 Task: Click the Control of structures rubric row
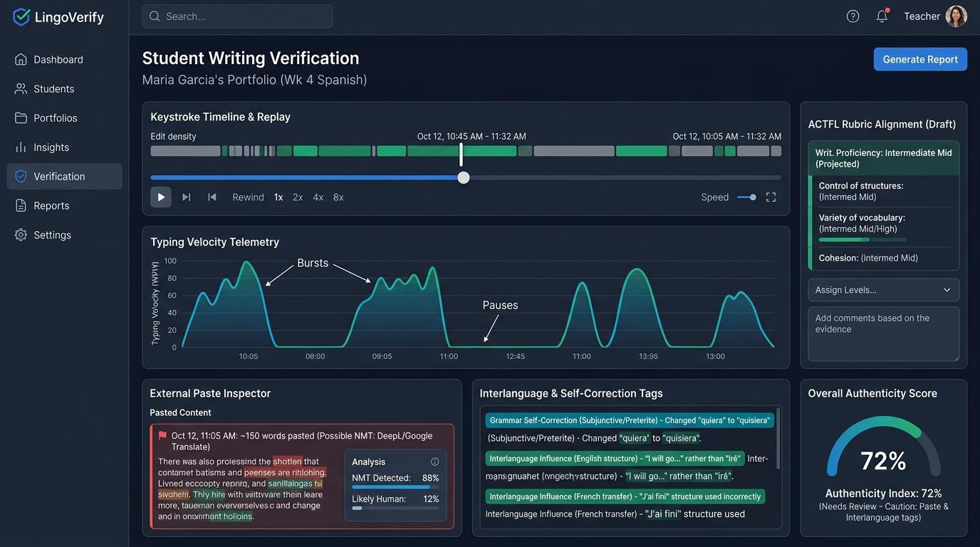click(885, 191)
